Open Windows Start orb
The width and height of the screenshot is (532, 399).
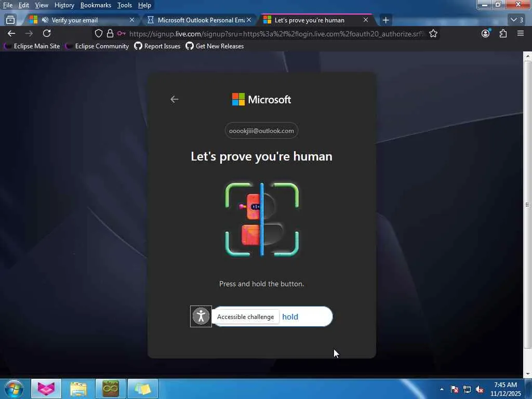(14, 389)
